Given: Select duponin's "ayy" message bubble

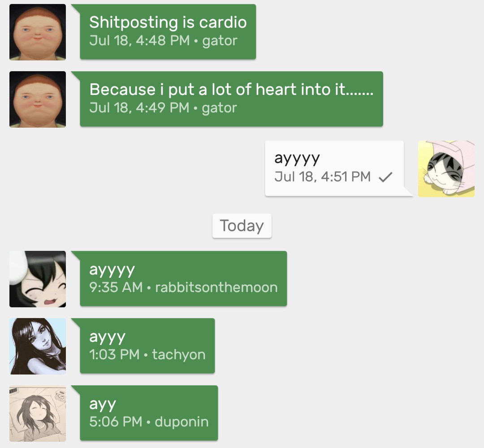Looking at the screenshot, I should pos(149,413).
